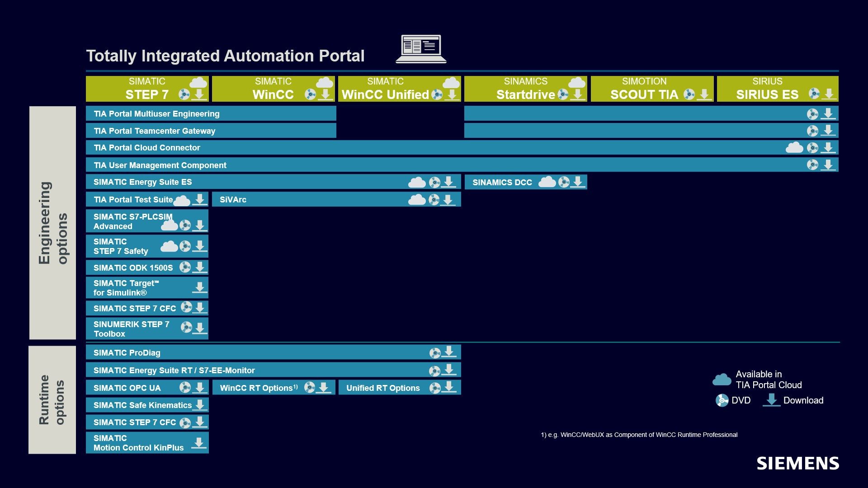Click the DVD icon in SiVArc row

pos(434,200)
